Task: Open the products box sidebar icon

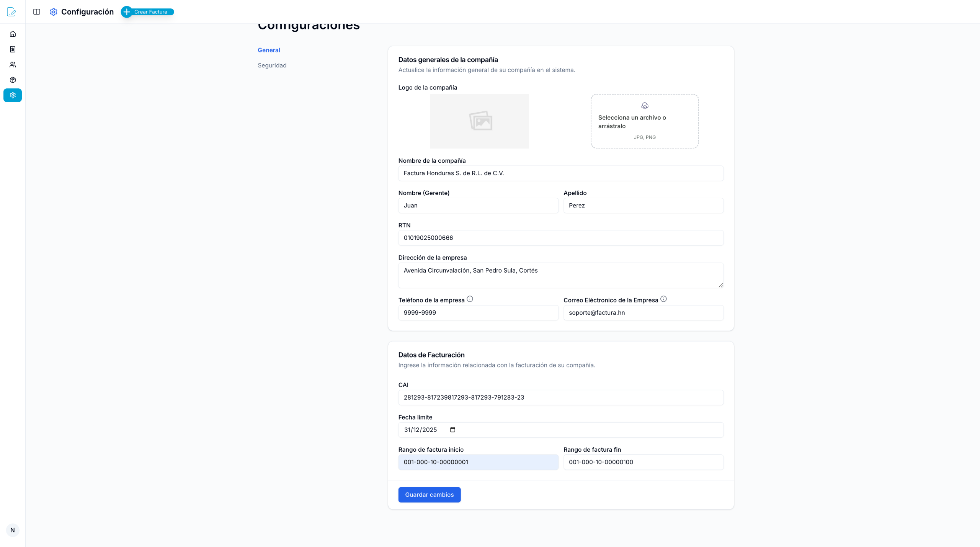Action: (x=13, y=80)
